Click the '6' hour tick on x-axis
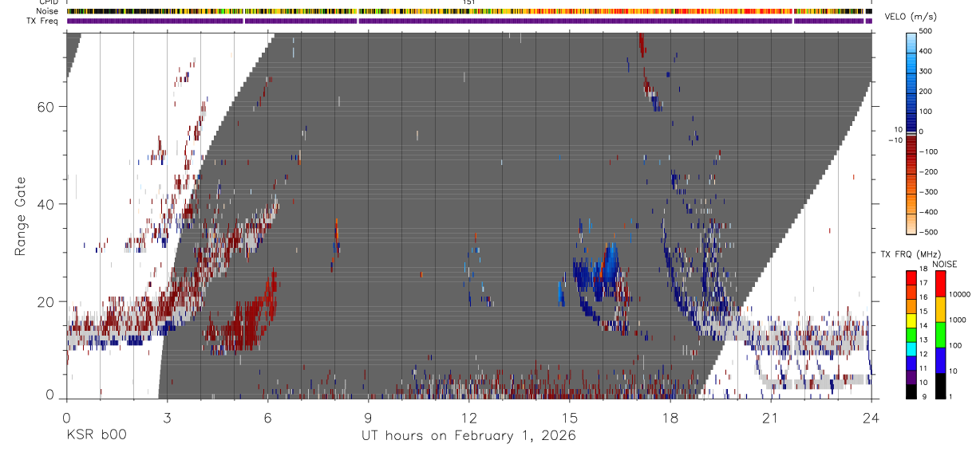980x452 pixels. point(267,417)
